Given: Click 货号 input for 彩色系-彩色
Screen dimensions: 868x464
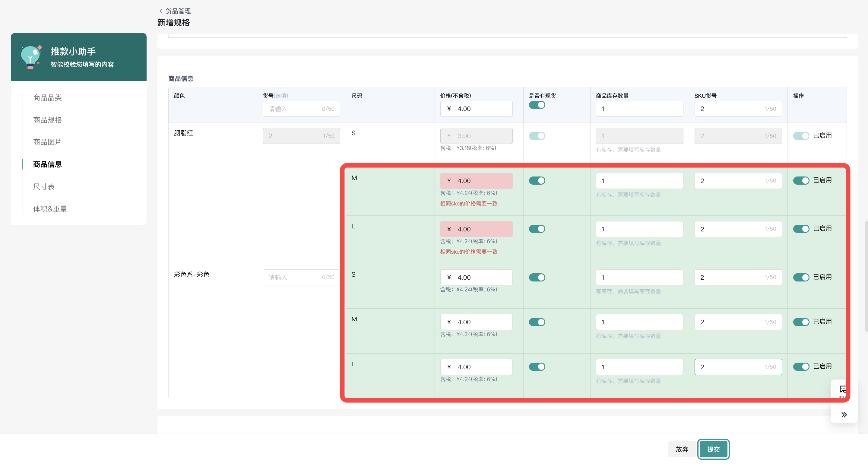Looking at the screenshot, I should click(301, 277).
